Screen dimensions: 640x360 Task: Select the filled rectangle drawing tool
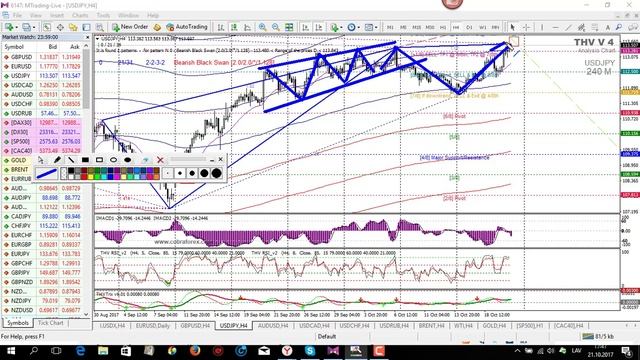85,160
